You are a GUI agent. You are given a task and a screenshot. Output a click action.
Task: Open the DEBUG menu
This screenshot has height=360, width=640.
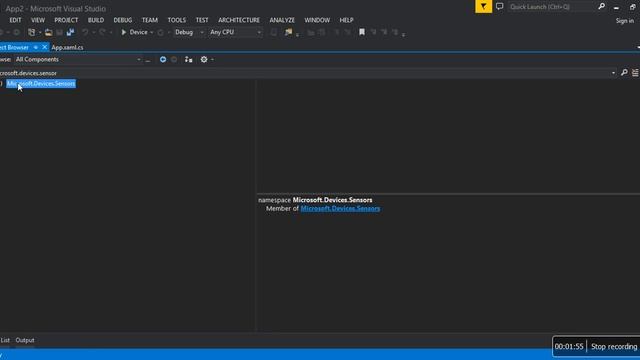[x=122, y=20]
